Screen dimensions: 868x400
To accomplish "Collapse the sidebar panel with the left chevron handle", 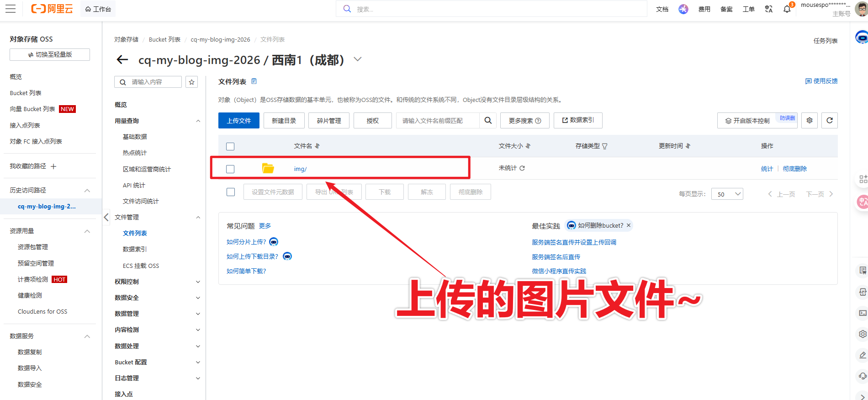I will [106, 217].
